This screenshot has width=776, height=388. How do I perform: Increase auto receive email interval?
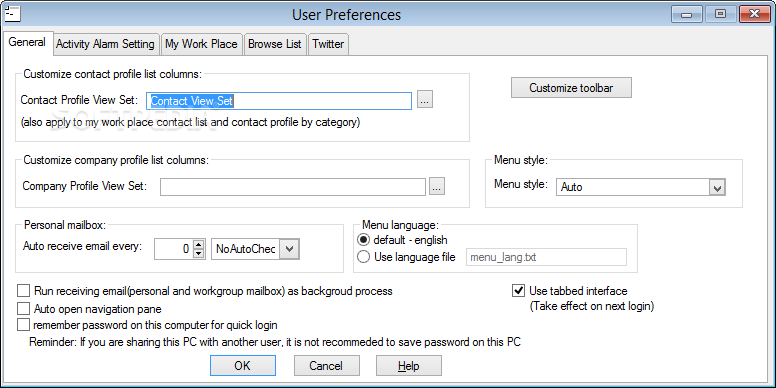pos(198,245)
